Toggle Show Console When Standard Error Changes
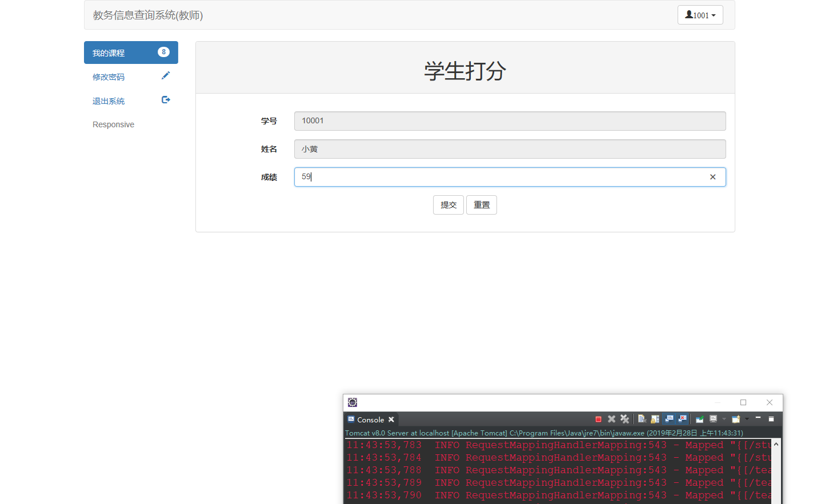This screenshot has height=504, width=817. pos(683,419)
